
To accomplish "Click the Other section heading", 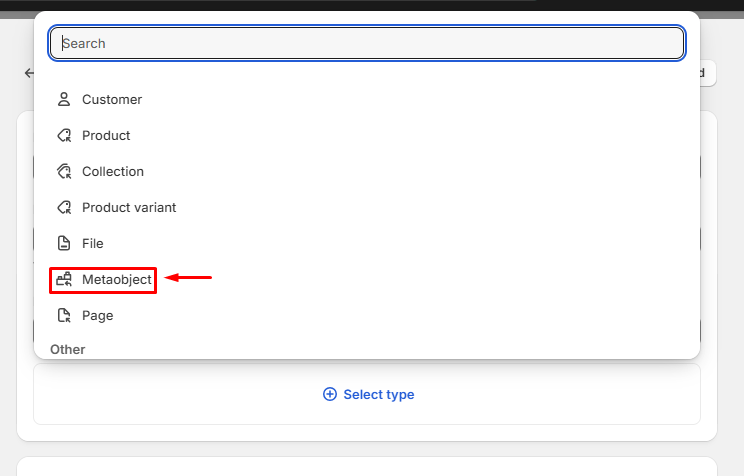I will 68,349.
